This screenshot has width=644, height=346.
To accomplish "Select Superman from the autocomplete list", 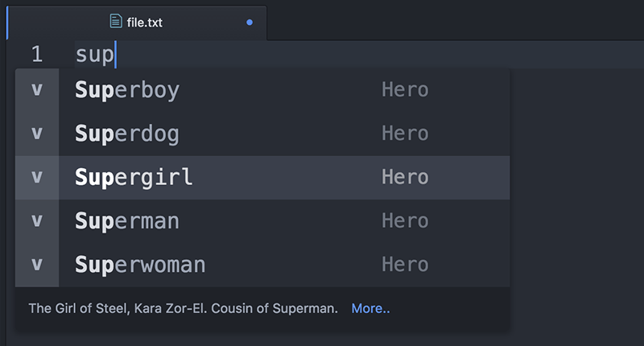I will coord(262,221).
